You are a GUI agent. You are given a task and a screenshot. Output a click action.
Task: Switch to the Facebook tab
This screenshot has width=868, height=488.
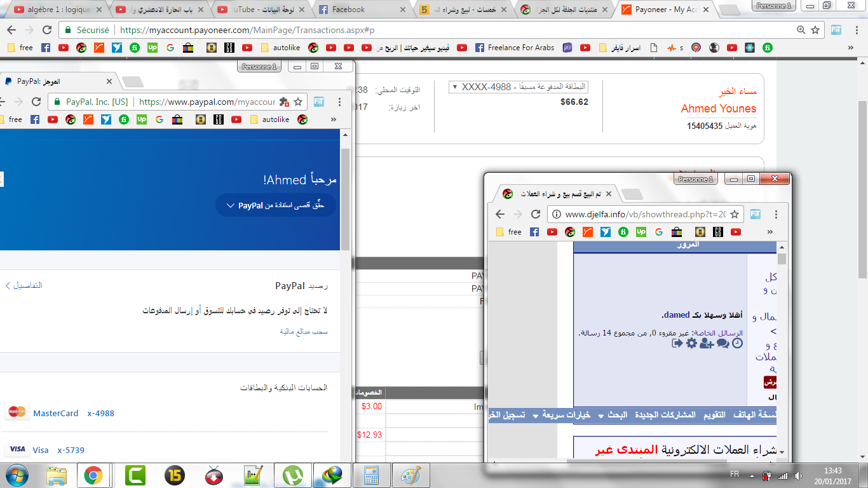pos(361,10)
